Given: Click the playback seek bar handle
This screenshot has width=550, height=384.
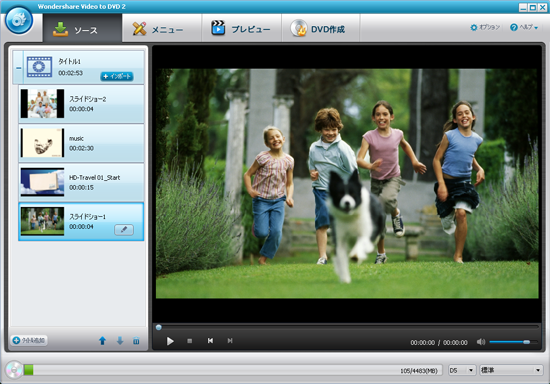Looking at the screenshot, I should pos(159,328).
